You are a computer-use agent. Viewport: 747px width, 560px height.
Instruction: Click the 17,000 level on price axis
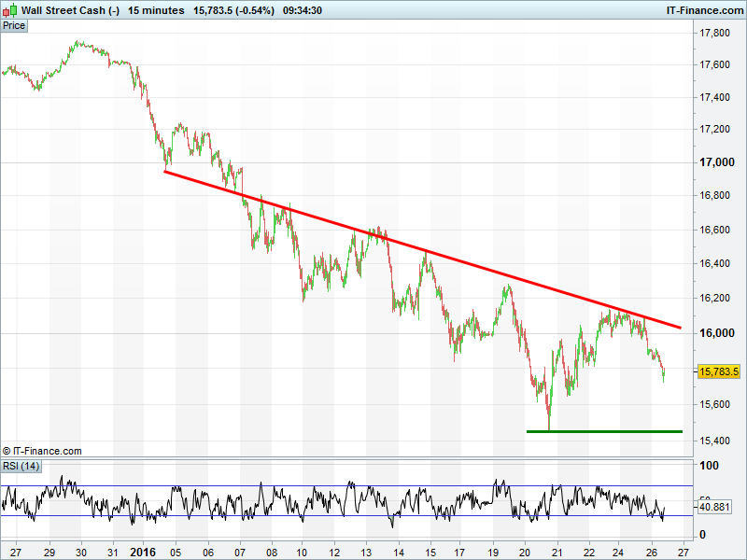(x=715, y=162)
